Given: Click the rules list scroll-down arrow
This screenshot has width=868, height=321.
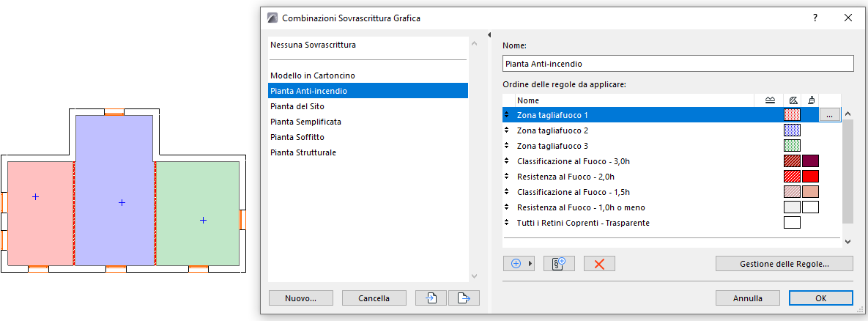Looking at the screenshot, I should pyautogui.click(x=847, y=241).
